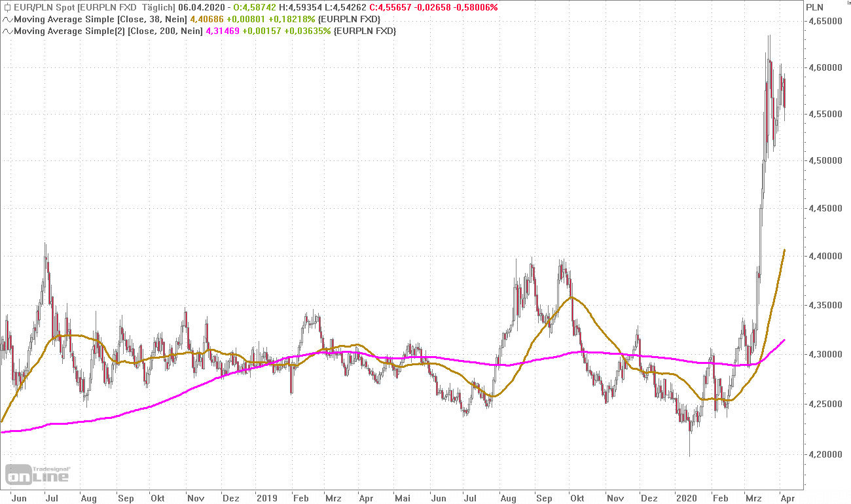
Task: Click {EURPLN FXD} on the 200-day average row
Action: [x=365, y=31]
